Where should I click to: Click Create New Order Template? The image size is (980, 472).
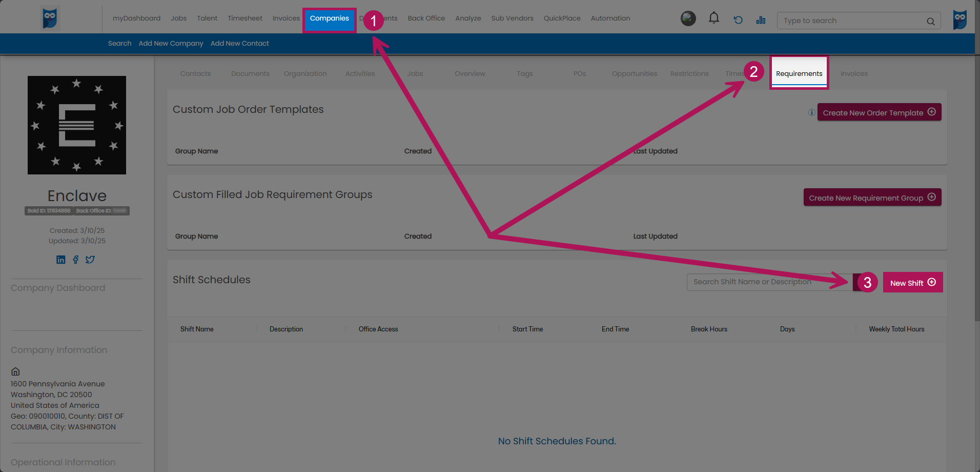879,112
